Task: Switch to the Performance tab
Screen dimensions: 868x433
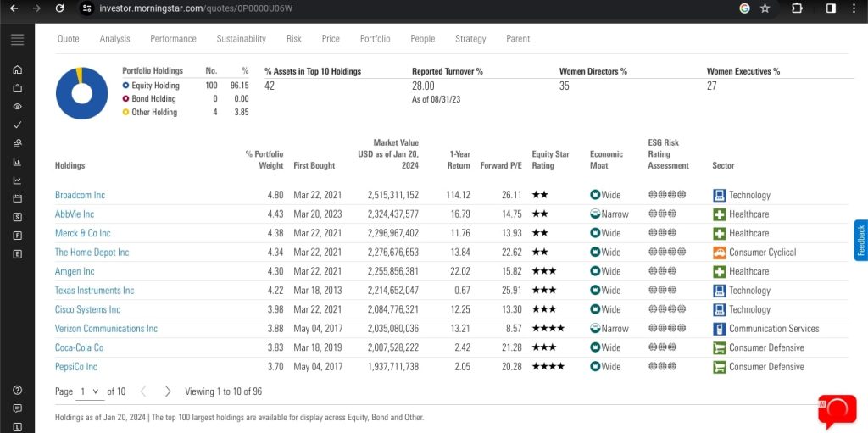Action: [x=173, y=39]
